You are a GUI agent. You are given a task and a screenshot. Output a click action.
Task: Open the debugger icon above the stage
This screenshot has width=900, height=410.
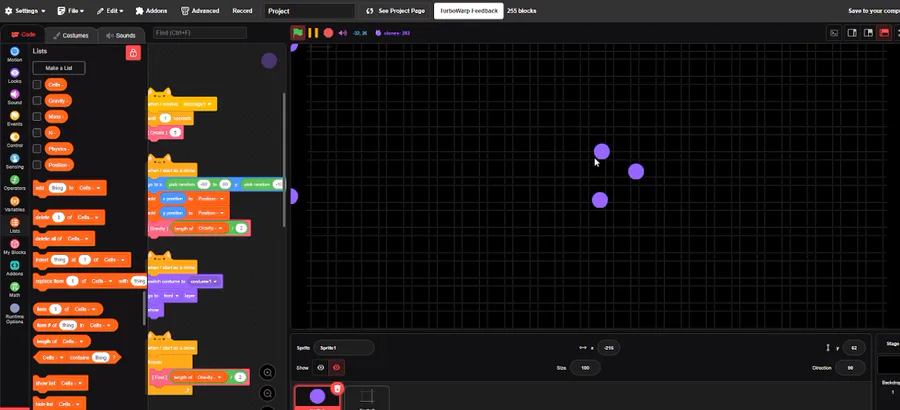(835, 33)
